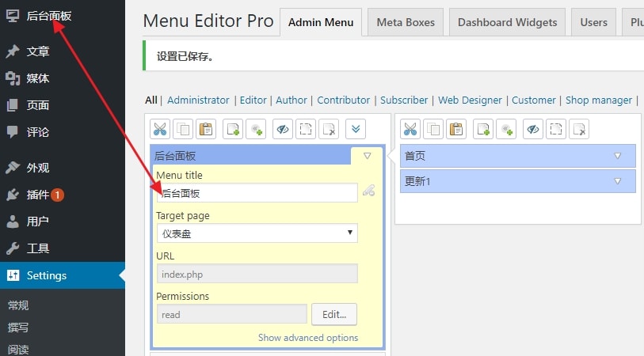644x356 pixels.
Task: Open the 插件 (Plugins) item in the sidebar
Action: coord(38,195)
